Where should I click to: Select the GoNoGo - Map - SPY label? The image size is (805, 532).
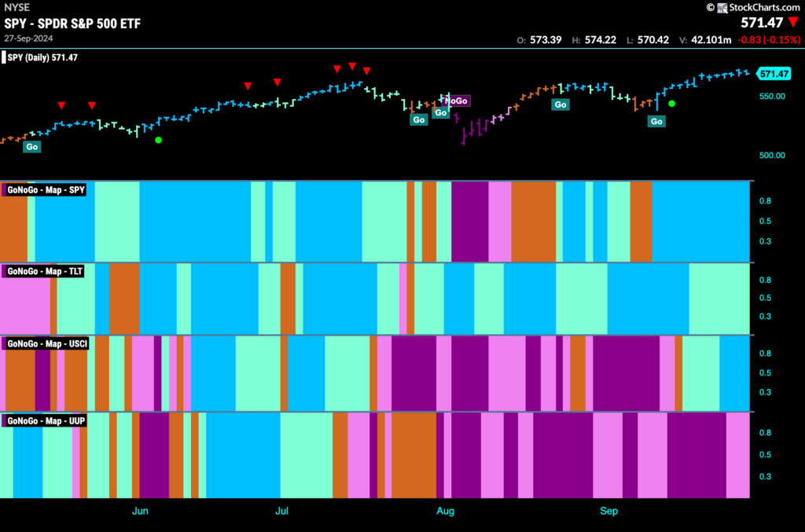tap(45, 190)
